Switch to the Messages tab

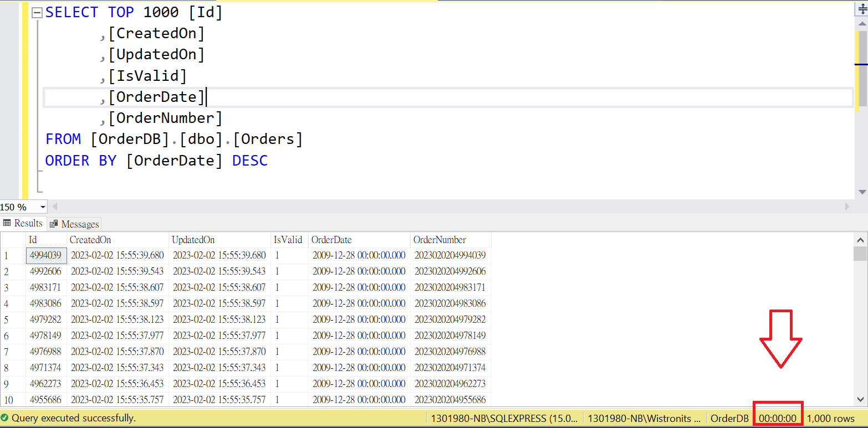[74, 224]
